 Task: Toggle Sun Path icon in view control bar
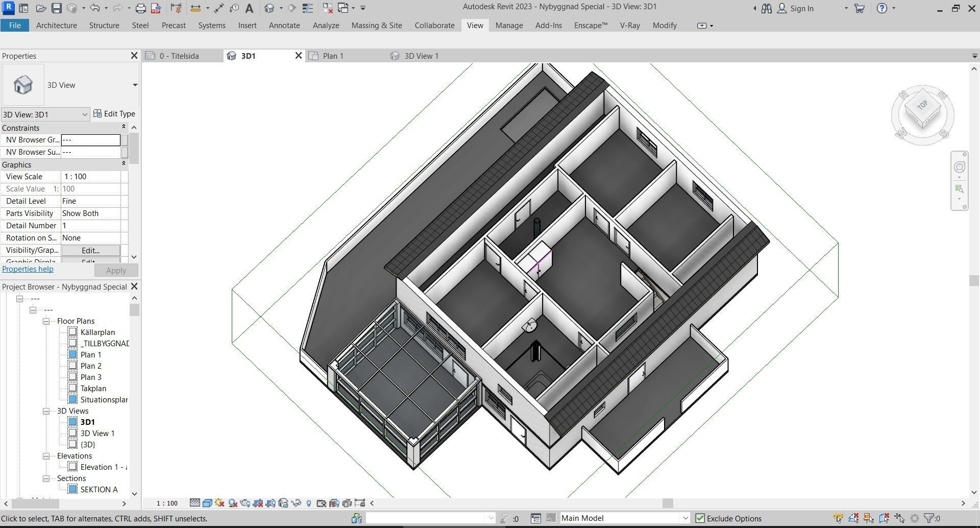pyautogui.click(x=220, y=503)
